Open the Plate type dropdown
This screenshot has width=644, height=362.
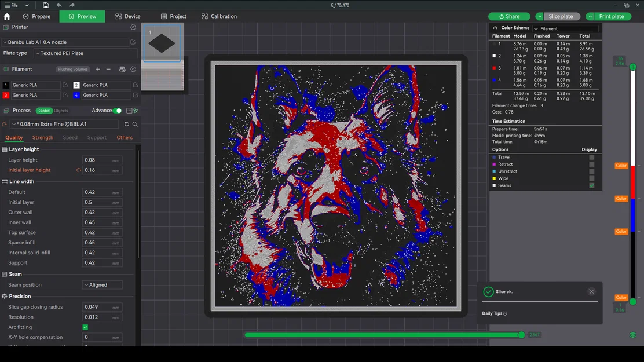click(x=85, y=53)
